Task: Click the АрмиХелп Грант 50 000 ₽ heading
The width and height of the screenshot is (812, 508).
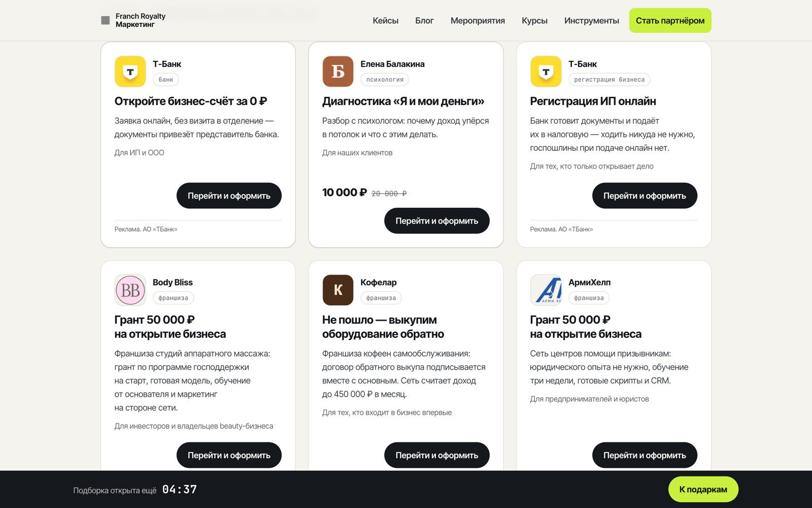Action: coord(586,327)
